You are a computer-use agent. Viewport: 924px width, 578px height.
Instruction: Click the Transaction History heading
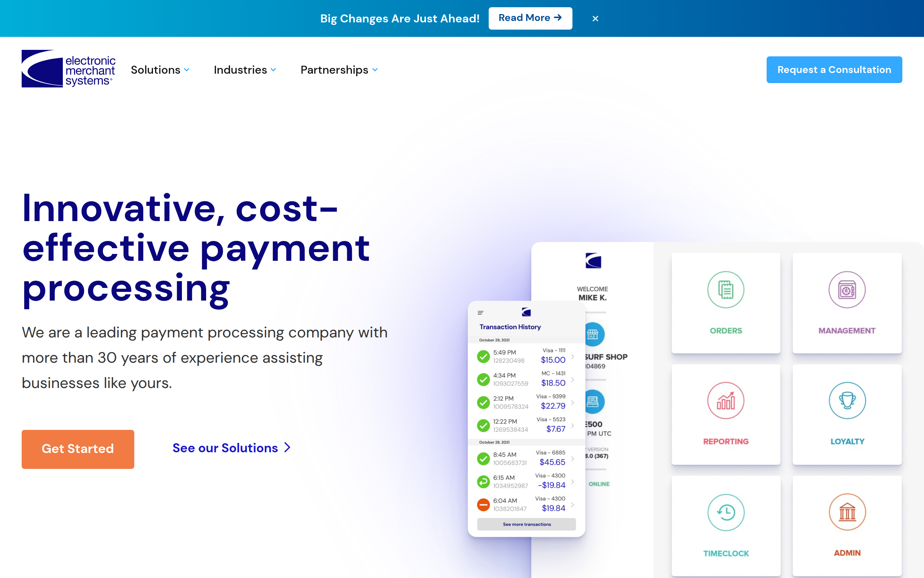(510, 327)
